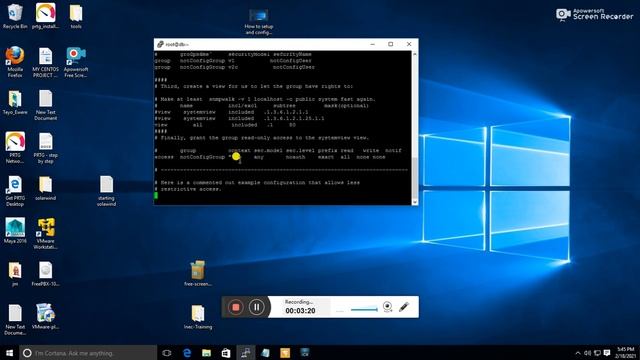
Task: Open the tools folder on desktop
Action: (x=76, y=16)
